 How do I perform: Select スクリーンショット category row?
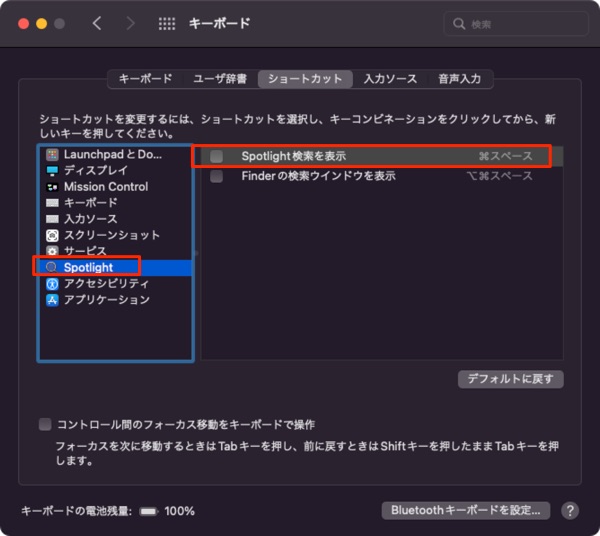(116, 235)
